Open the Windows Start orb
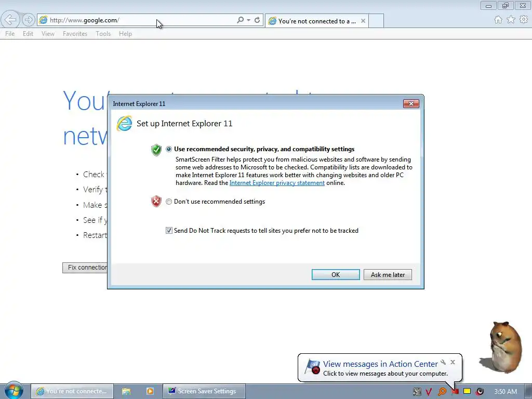 pyautogui.click(x=14, y=390)
